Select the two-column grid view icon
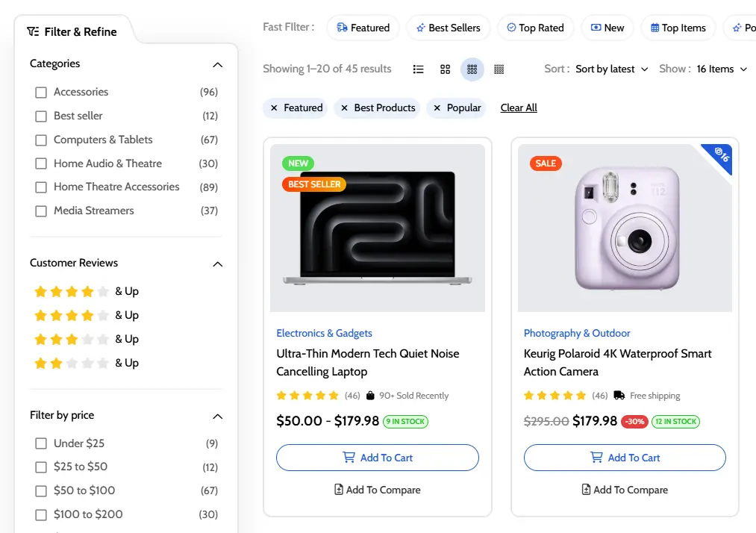The height and width of the screenshot is (533, 756). (x=446, y=69)
